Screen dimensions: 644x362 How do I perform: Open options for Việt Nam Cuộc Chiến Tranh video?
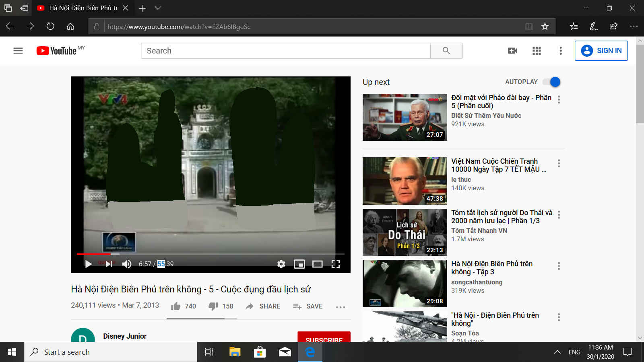tap(559, 163)
